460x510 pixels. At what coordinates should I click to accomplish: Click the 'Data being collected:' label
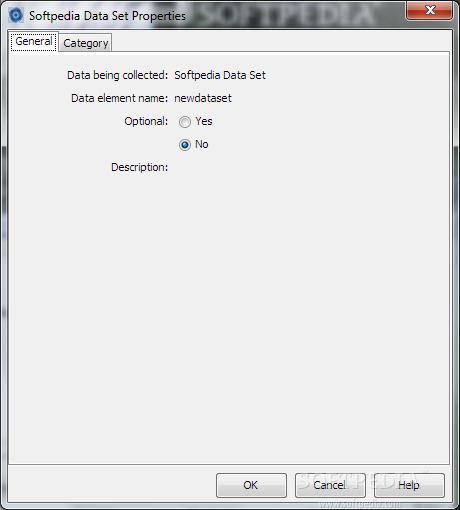coord(118,75)
